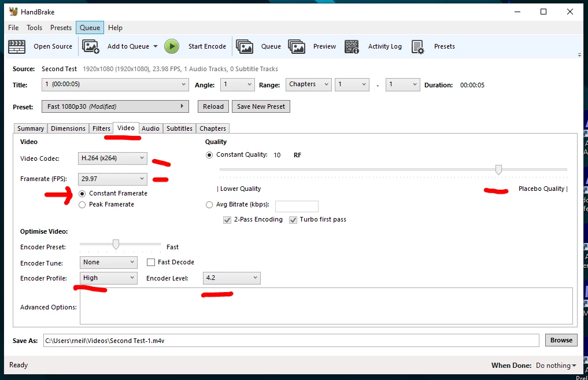
Task: Click the Constant Quality slider handle
Action: (x=498, y=169)
